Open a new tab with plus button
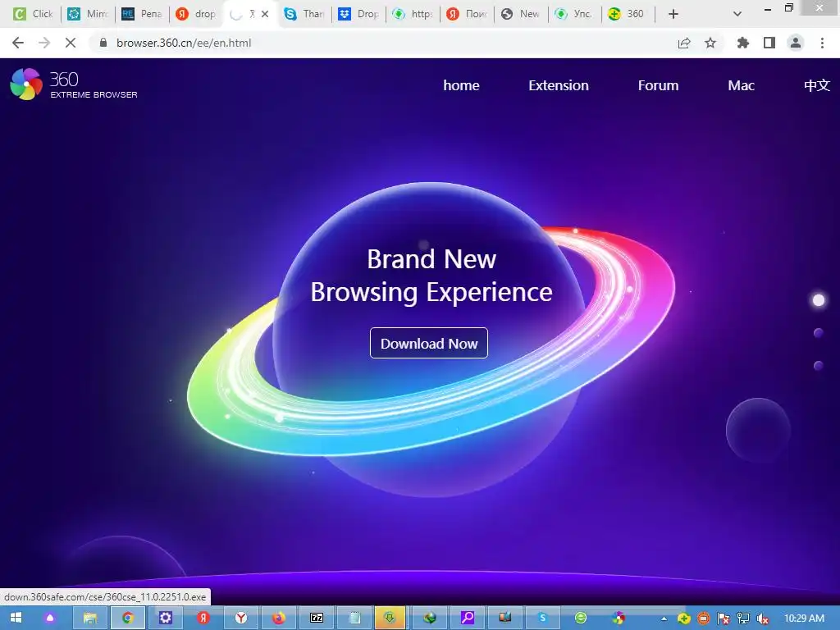 [673, 14]
